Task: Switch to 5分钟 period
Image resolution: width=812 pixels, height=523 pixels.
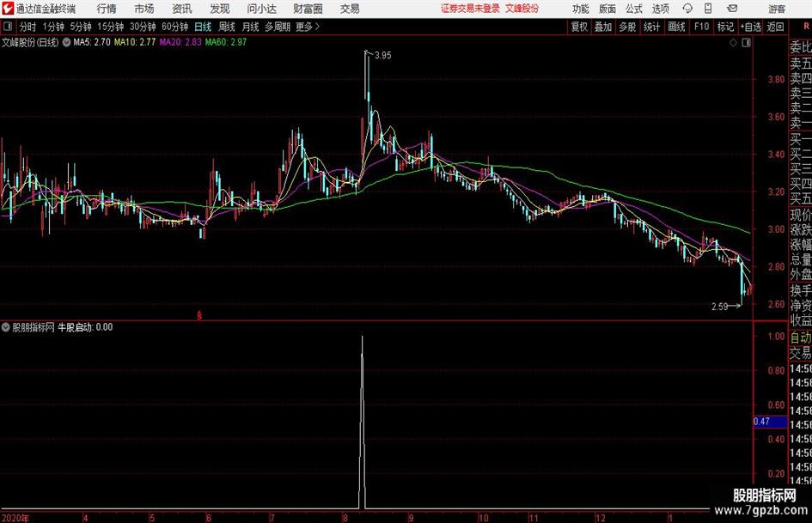Action: pos(81,27)
